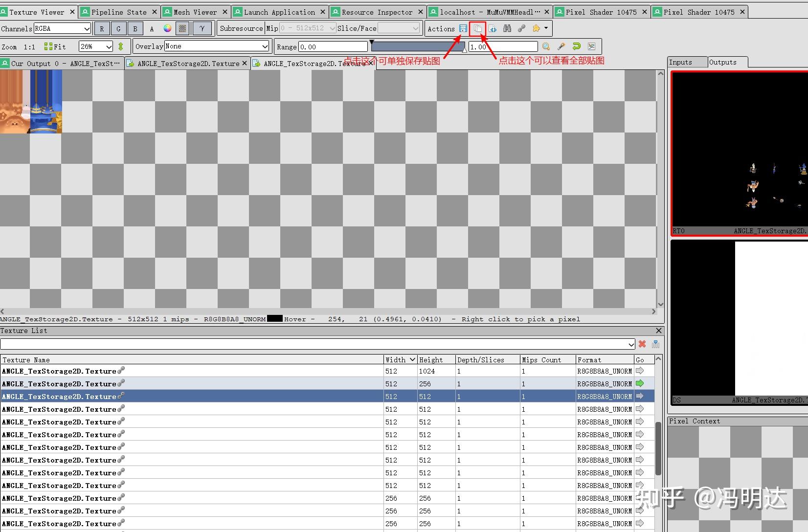Switch to localhost MuMuVMMHeadl tab
Viewport: 808px width, 532px height.
coord(490,12)
